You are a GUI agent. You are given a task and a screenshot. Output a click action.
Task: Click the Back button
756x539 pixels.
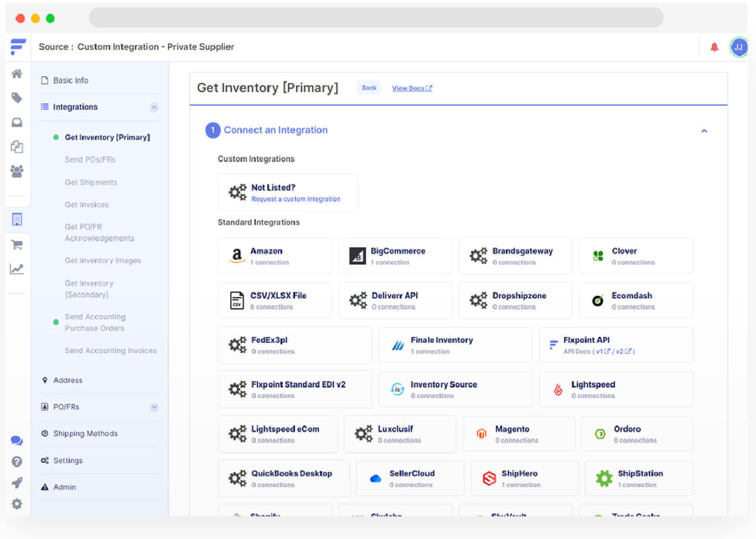click(369, 88)
